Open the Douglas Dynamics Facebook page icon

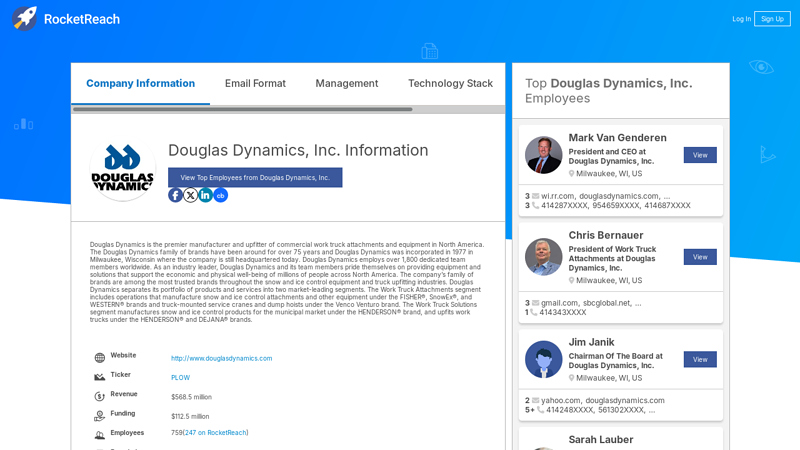point(175,195)
